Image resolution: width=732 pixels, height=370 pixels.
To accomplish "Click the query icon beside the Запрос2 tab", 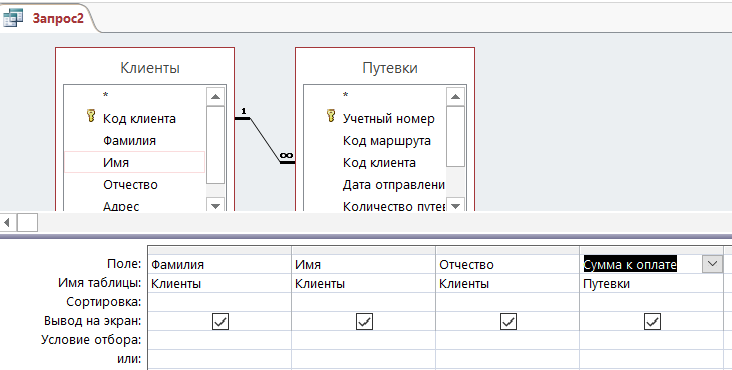I will point(13,18).
